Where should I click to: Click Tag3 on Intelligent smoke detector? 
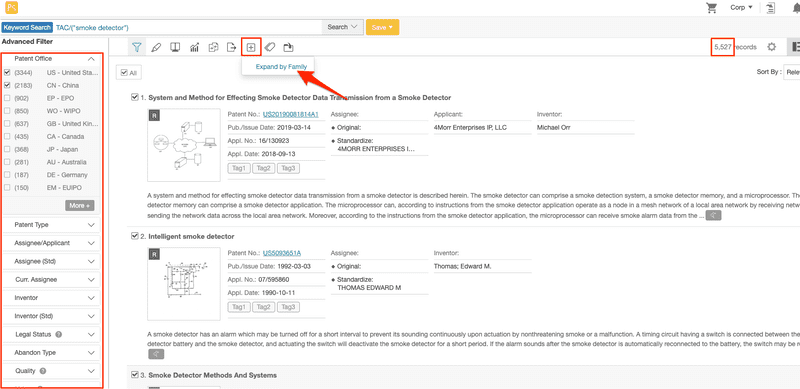pyautogui.click(x=288, y=307)
